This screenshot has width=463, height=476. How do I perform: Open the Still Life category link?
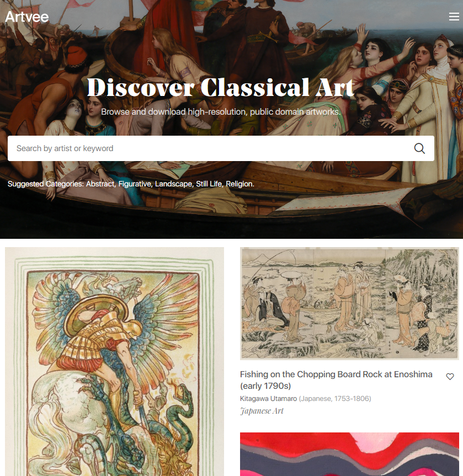click(209, 184)
